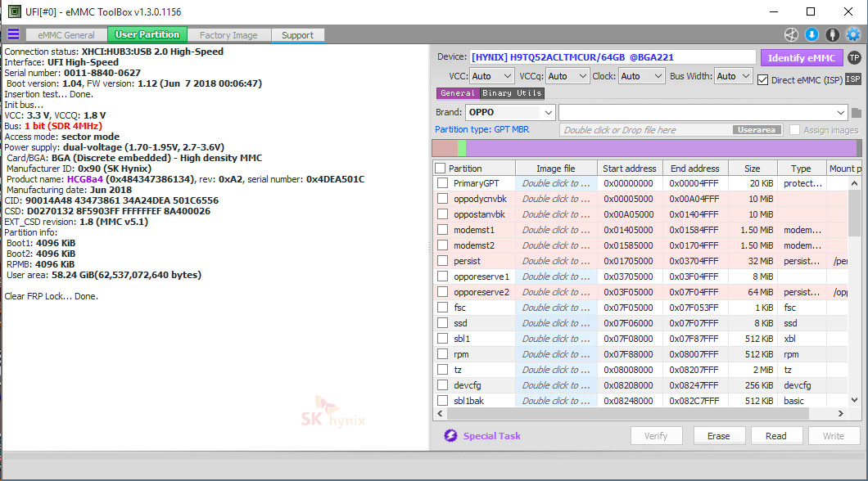Open the VCCq voltage dropdown

click(x=567, y=76)
